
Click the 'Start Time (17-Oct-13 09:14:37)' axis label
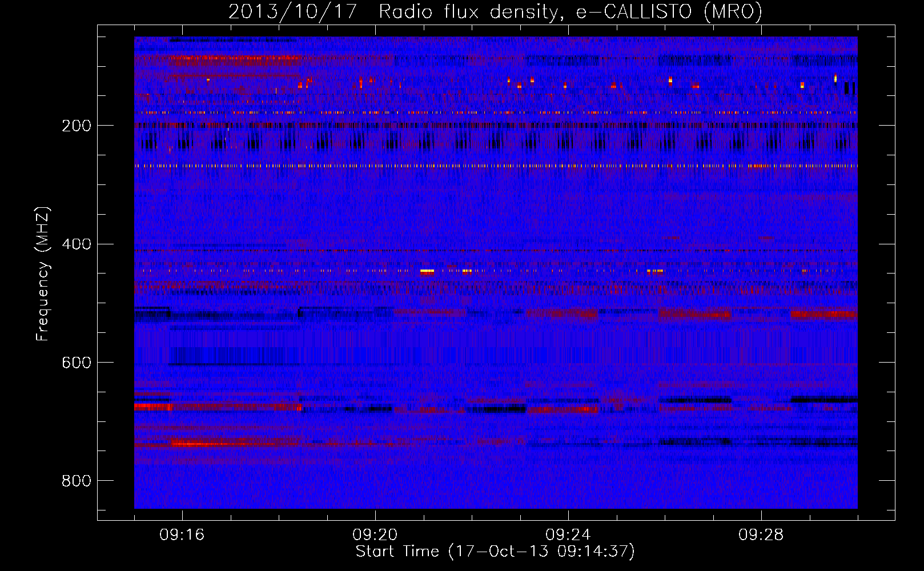pos(495,552)
